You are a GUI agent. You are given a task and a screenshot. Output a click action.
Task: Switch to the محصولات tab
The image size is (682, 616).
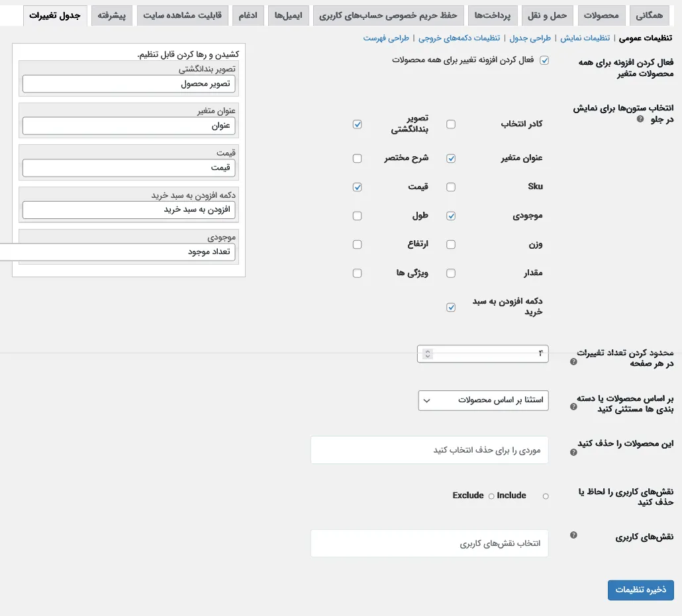point(601,16)
